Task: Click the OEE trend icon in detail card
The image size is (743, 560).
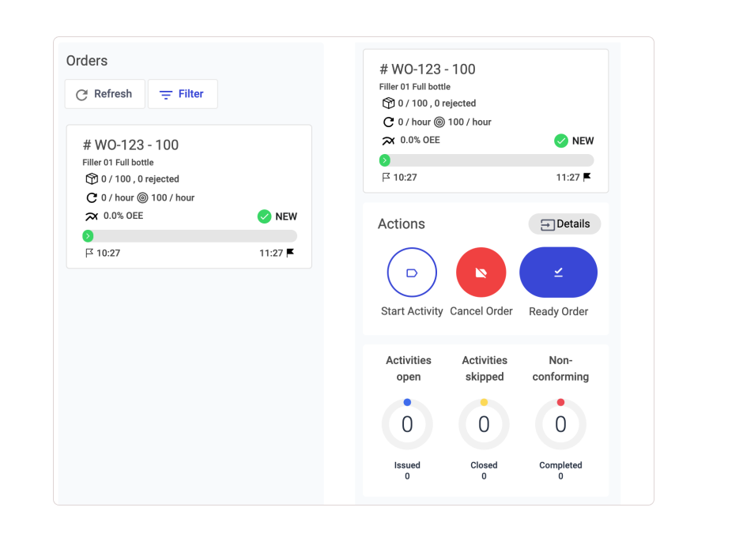Action: point(388,141)
